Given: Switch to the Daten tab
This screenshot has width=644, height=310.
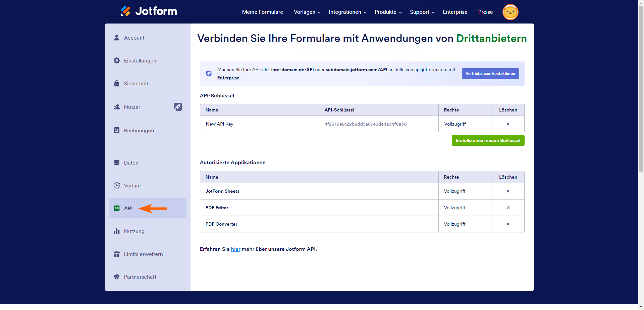Looking at the screenshot, I should (148, 163).
